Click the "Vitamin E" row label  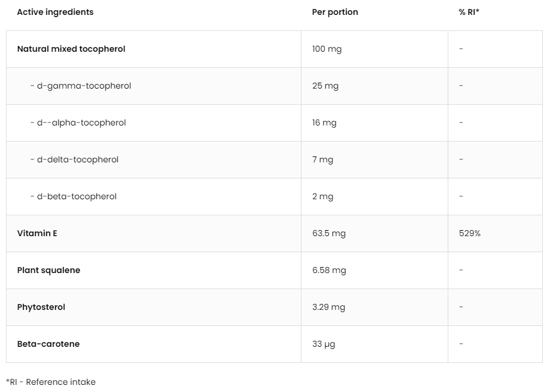pyautogui.click(x=37, y=233)
